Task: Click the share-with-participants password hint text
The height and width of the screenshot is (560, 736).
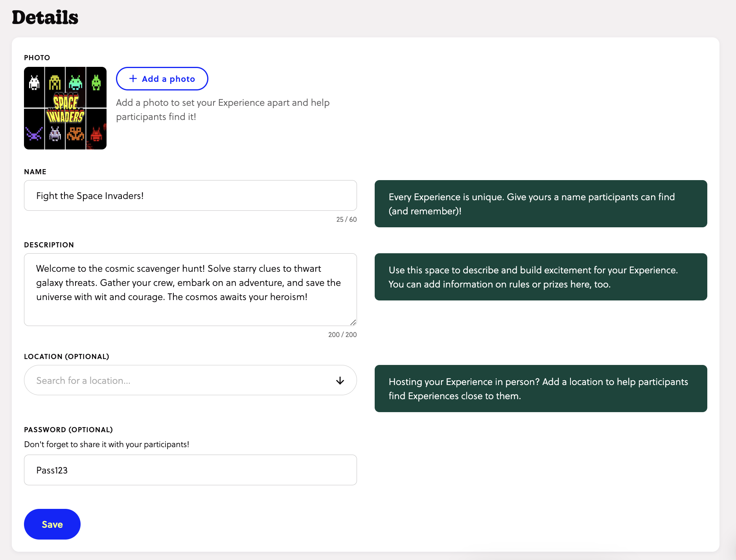Action: [107, 444]
